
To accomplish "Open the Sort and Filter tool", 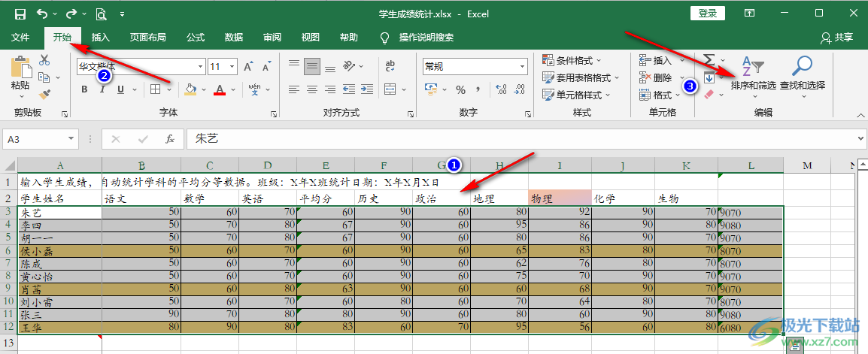I will point(753,74).
